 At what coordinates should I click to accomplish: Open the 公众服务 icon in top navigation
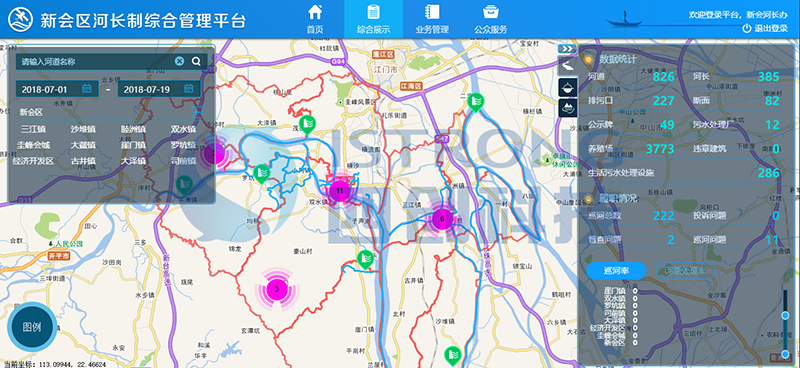[491, 11]
